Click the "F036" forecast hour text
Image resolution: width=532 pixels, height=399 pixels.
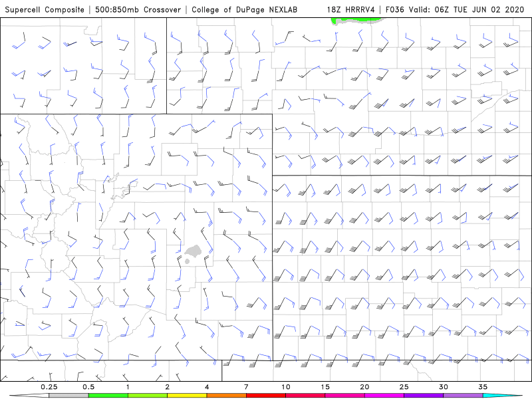coord(394,9)
